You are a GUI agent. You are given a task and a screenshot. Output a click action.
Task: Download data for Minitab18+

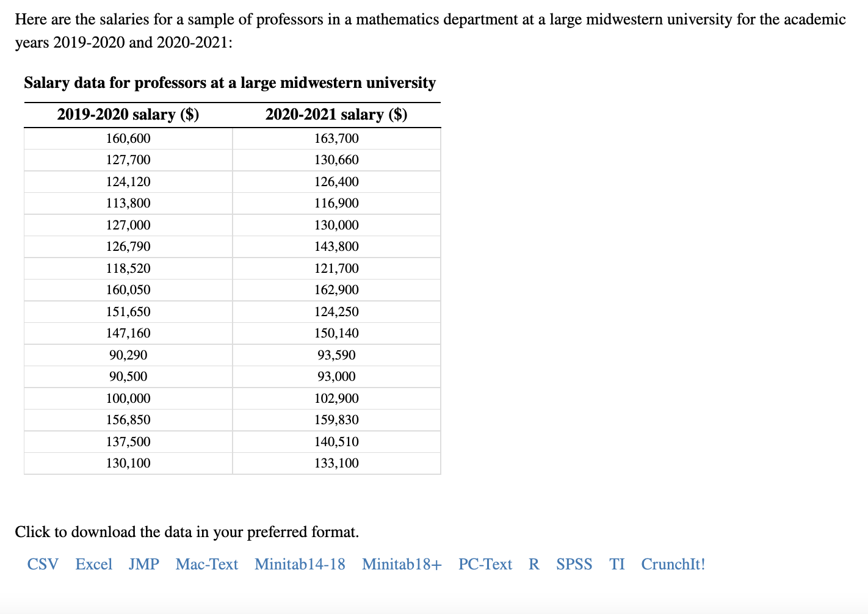point(401,565)
